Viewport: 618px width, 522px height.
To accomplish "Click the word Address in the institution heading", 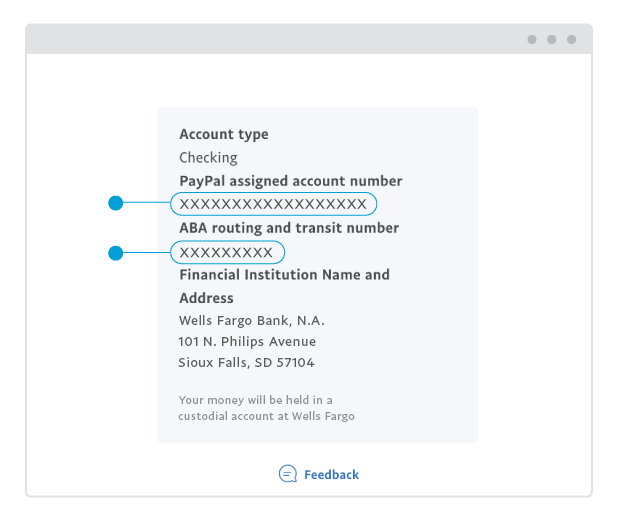I will [x=206, y=298].
